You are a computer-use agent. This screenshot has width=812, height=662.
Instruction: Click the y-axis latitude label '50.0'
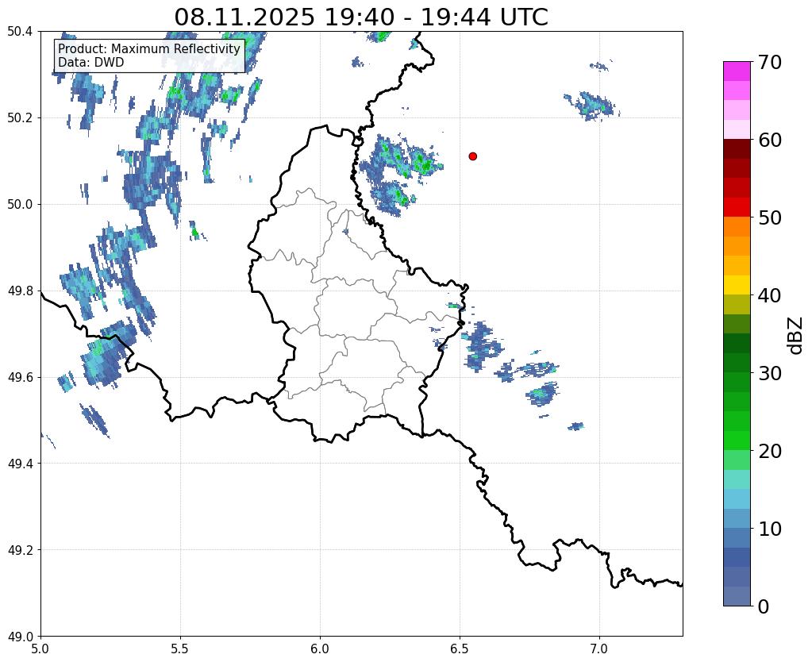[x=20, y=205]
